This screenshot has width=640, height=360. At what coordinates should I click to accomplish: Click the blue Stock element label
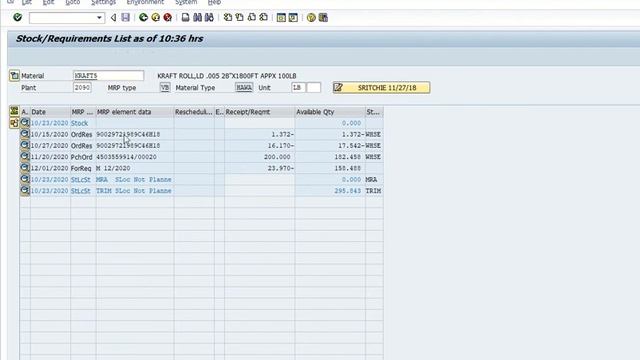point(80,123)
